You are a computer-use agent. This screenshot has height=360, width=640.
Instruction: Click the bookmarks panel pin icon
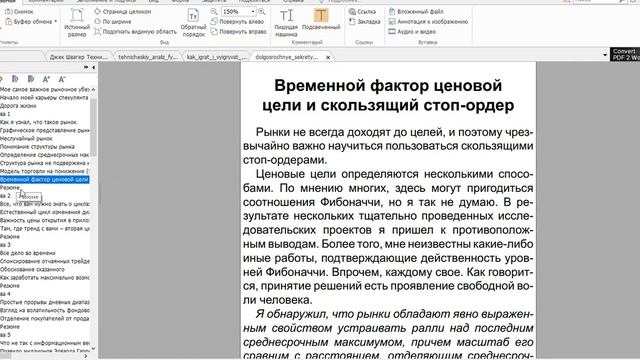[x=86, y=67]
